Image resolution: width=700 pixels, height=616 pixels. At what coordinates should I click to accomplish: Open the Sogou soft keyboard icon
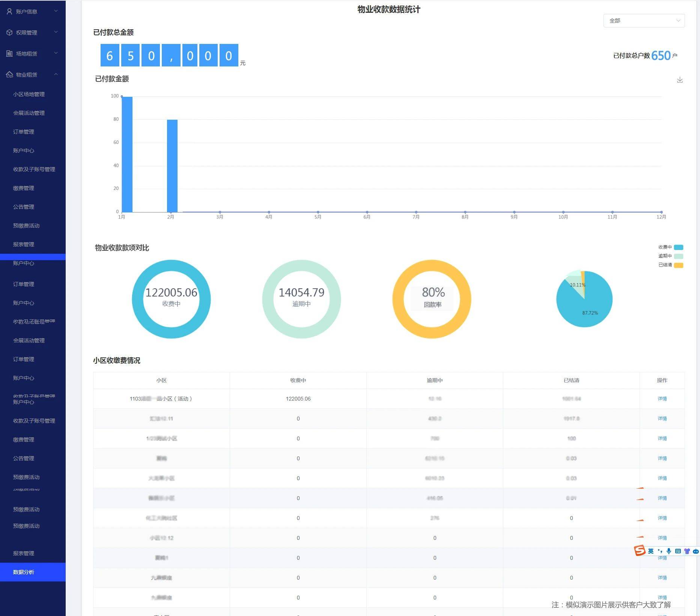pos(677,551)
